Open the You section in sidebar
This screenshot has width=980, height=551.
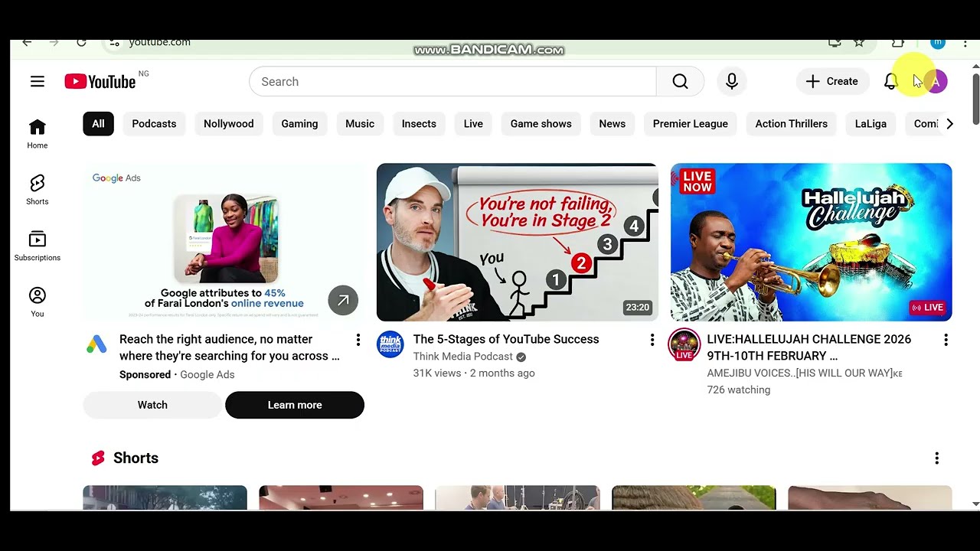pyautogui.click(x=37, y=302)
